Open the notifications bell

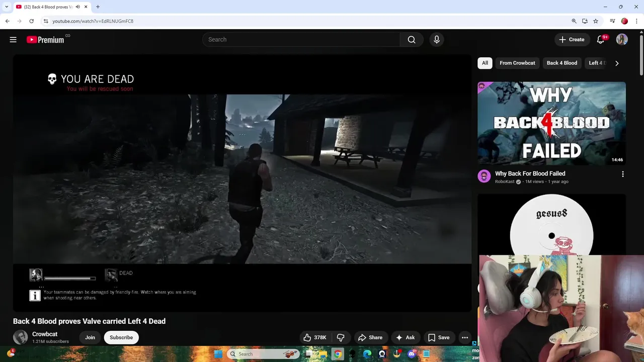[600, 40]
